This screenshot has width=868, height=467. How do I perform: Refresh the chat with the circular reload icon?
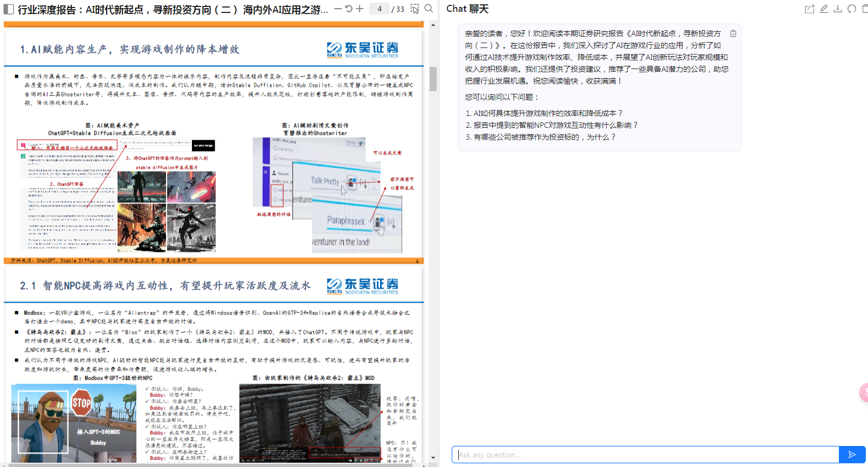852,9
